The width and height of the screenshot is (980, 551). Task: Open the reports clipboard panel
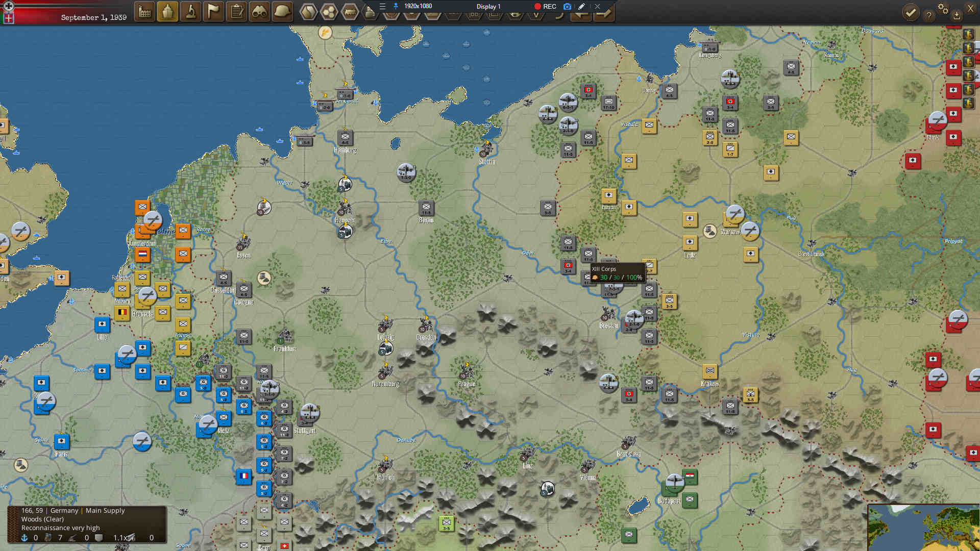pyautogui.click(x=237, y=12)
